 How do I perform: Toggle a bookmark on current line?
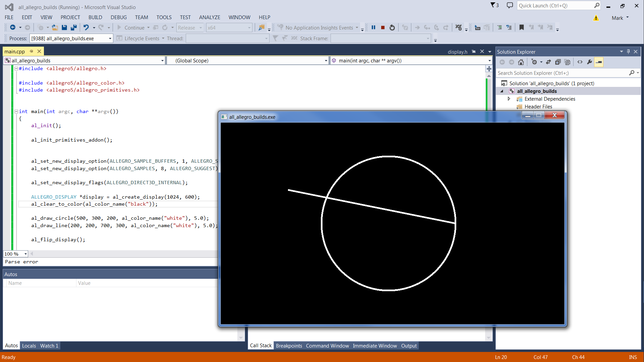(x=521, y=28)
